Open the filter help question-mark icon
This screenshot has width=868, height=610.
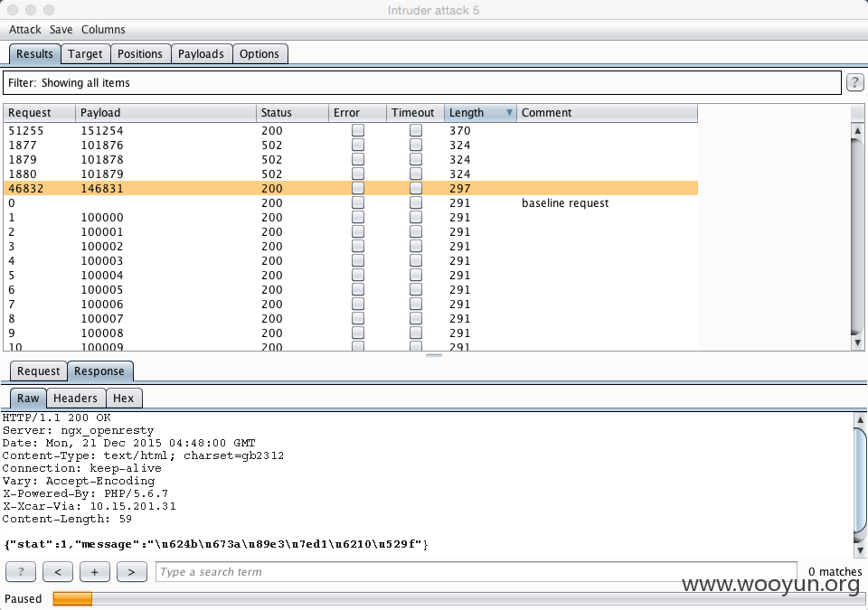[854, 82]
